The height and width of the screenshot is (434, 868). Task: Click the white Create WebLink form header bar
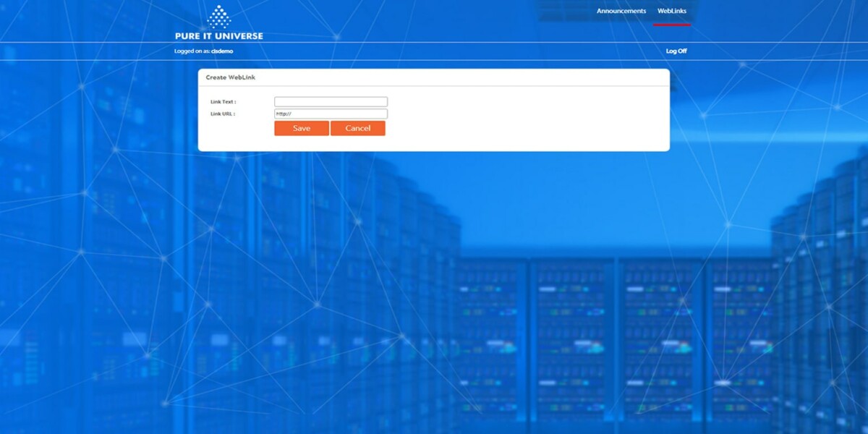click(434, 77)
